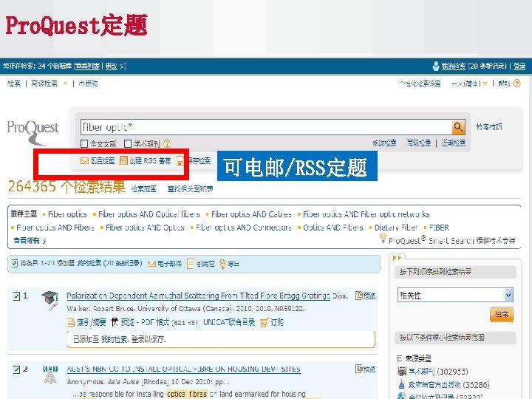Click the 检索 menu item
The width and height of the screenshot is (532, 399).
coord(14,83)
